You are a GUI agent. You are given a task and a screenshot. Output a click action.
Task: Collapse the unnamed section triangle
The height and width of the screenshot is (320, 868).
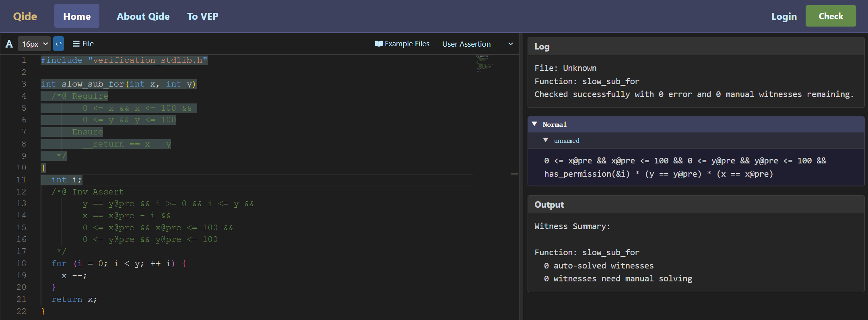(546, 140)
